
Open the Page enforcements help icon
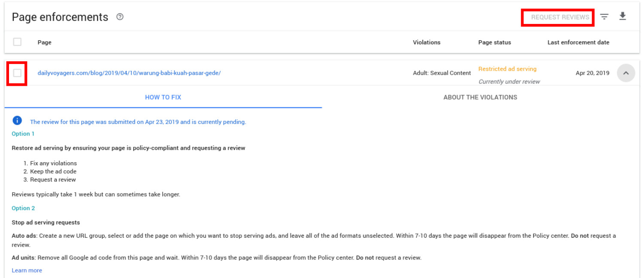[x=120, y=17]
